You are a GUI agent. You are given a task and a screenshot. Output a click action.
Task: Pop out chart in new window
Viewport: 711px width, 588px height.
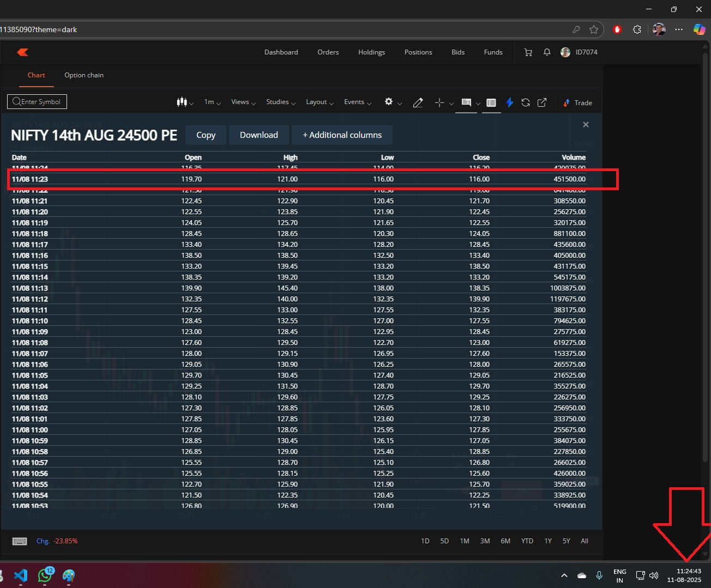point(542,102)
